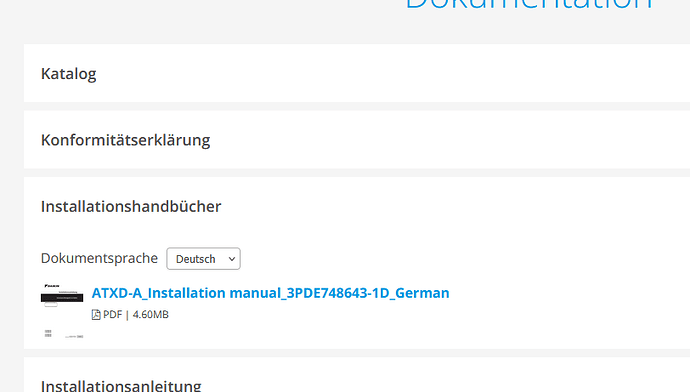The height and width of the screenshot is (392, 690).
Task: Click small symbols at bottom of manual cover
Action: coord(48,333)
